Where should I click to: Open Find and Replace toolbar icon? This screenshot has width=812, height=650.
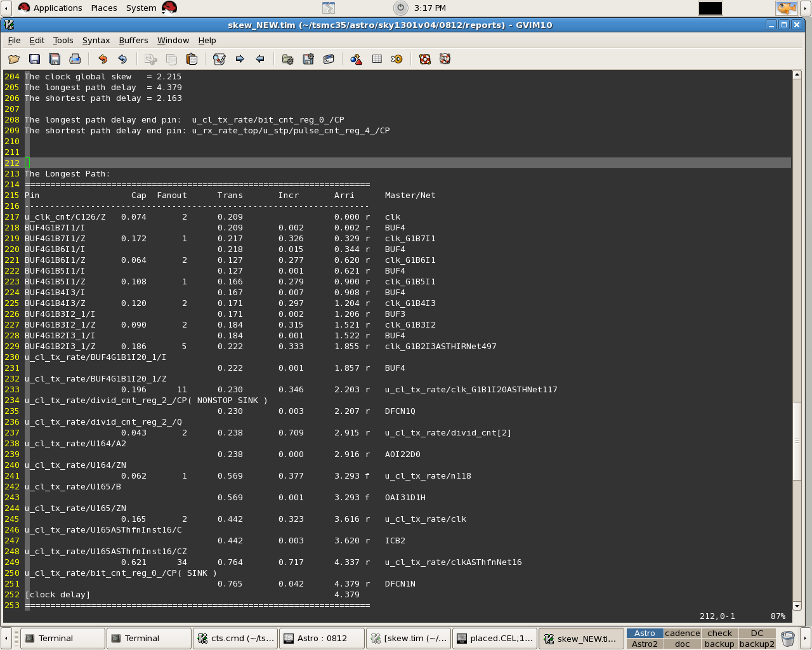pyautogui.click(x=219, y=59)
